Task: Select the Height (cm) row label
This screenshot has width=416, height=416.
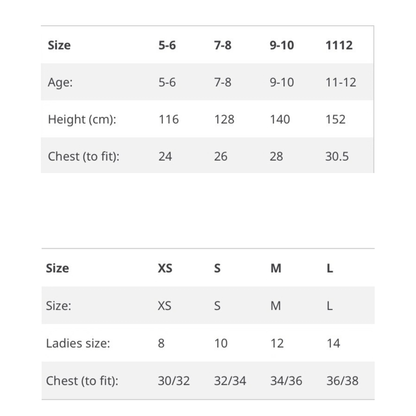Action: (x=82, y=119)
